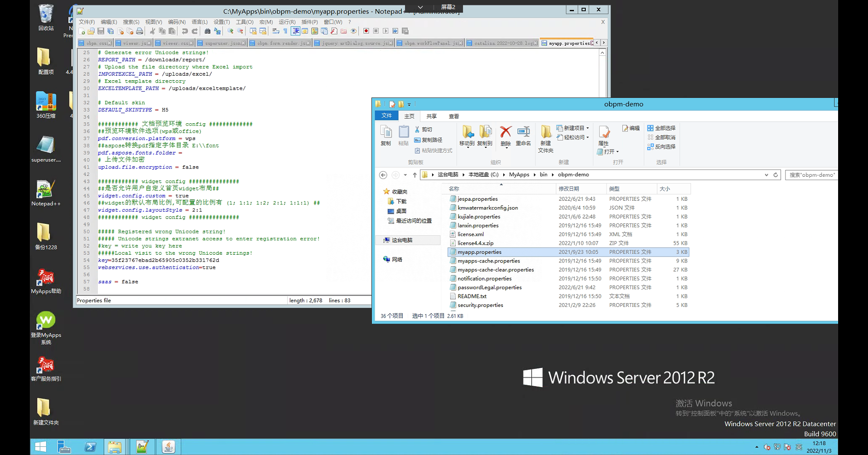Click 复制路径 in the Explorer ribbon
The height and width of the screenshot is (455, 868).
[428, 140]
